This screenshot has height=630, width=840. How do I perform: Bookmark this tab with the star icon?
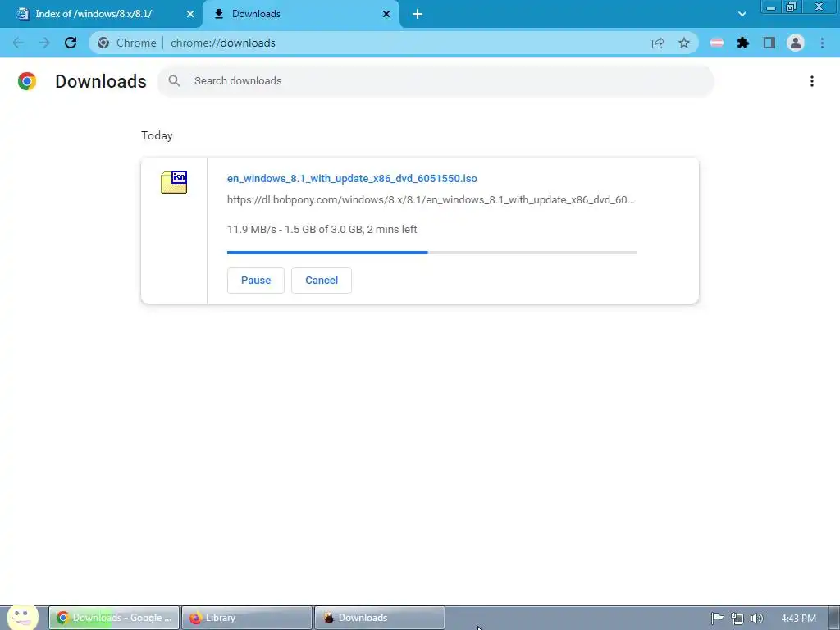[684, 43]
